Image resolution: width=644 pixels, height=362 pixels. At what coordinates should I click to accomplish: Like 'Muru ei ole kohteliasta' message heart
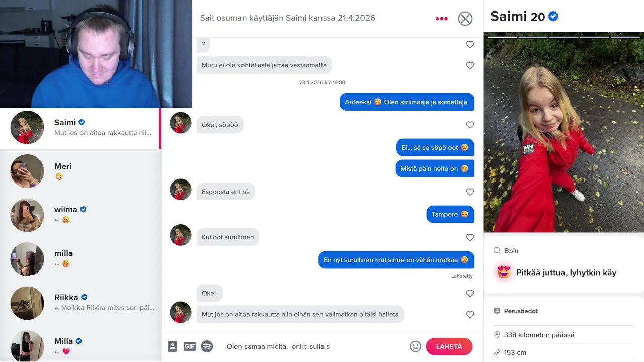pyautogui.click(x=470, y=65)
